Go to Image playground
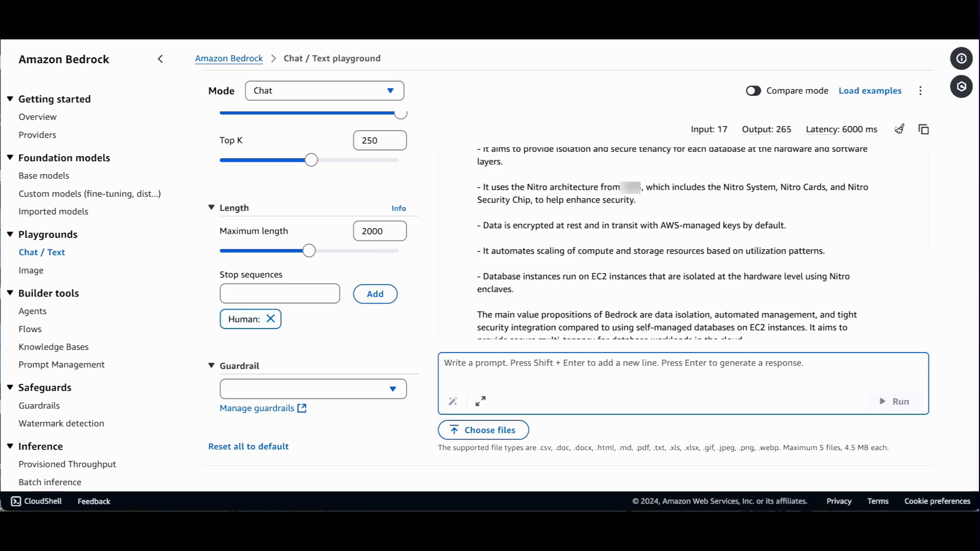The width and height of the screenshot is (980, 551). pyautogui.click(x=31, y=270)
